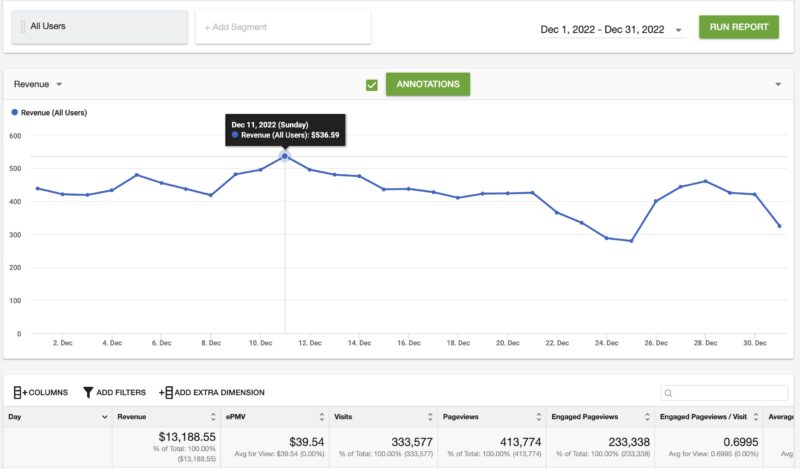Expand the Day column dropdown chevron

pos(103,417)
